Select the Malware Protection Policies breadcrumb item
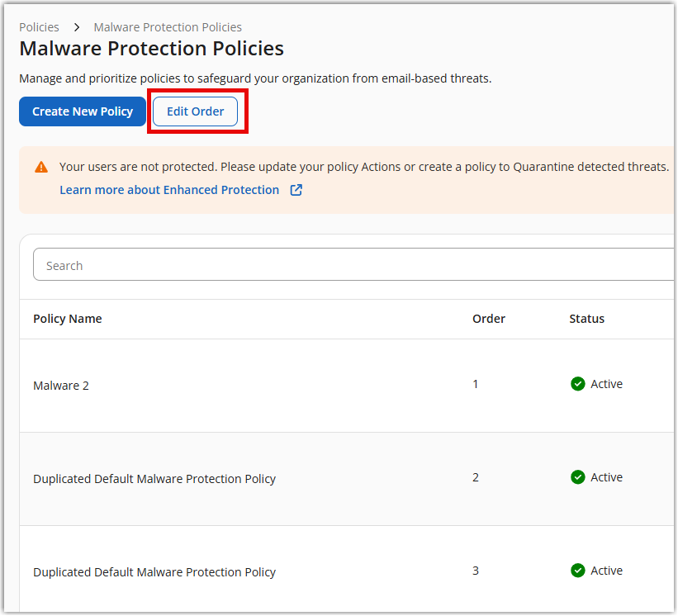Viewport: 678px width, 616px height. [168, 27]
